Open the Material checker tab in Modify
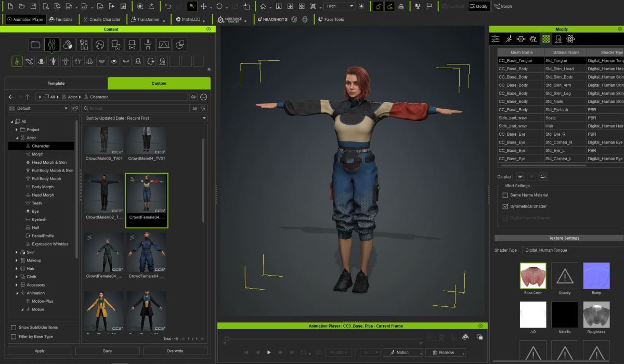The width and height of the screenshot is (624, 364). (545, 38)
